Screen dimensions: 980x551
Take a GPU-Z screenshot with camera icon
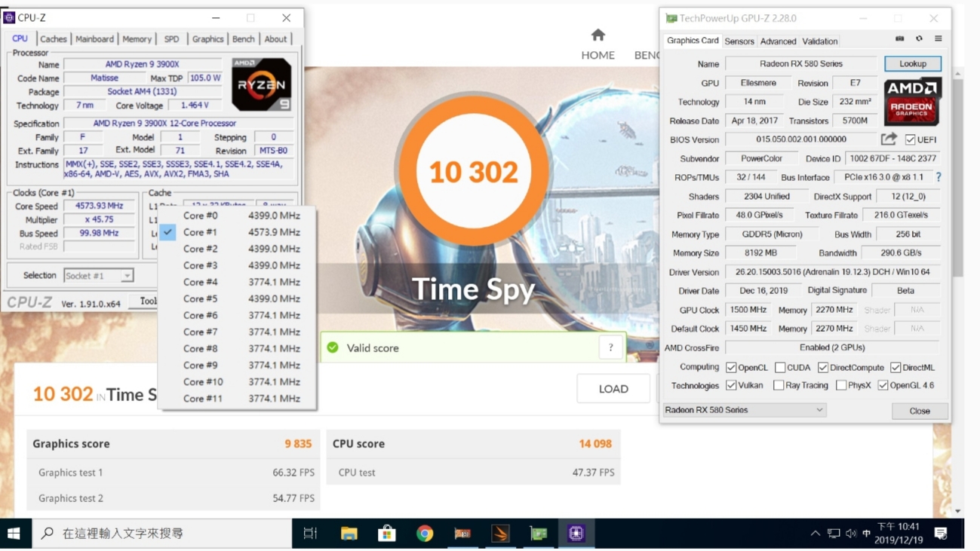[899, 38]
